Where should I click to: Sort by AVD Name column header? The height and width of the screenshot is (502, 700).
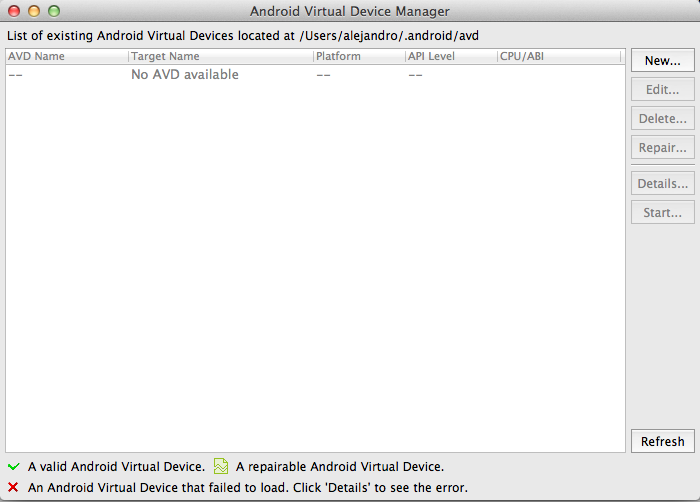pyautogui.click(x=67, y=56)
